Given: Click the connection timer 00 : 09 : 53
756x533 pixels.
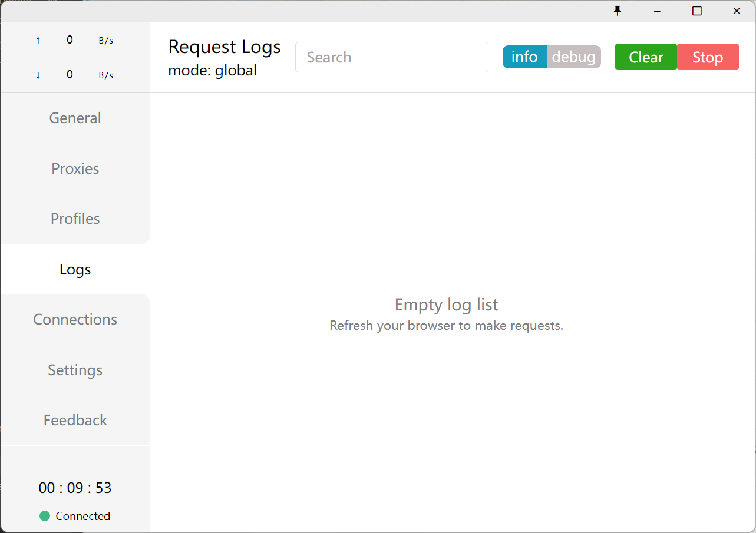Looking at the screenshot, I should click(75, 488).
